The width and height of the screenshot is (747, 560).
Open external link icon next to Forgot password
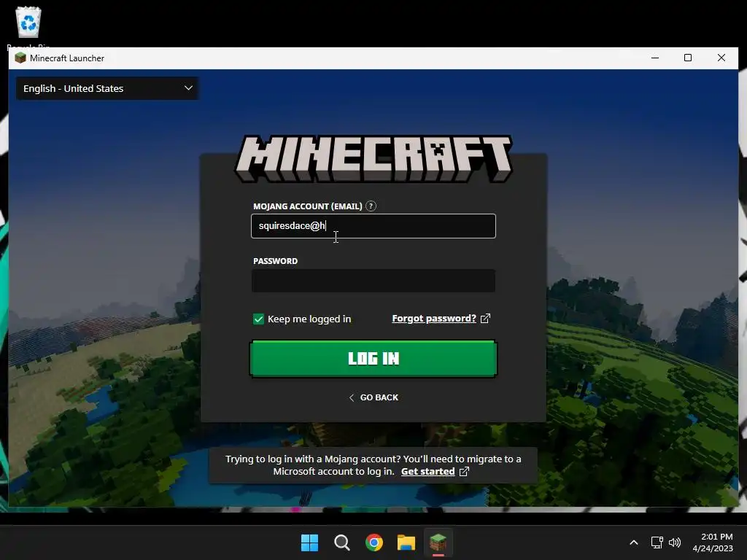click(x=485, y=319)
